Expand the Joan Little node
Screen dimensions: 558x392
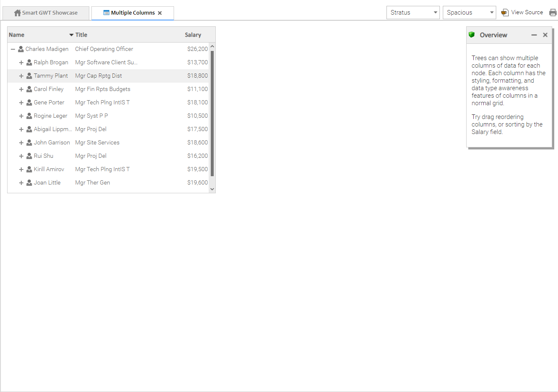[21, 183]
